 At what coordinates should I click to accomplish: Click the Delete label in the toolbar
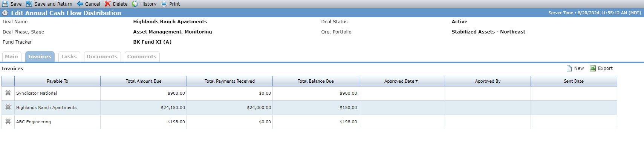[120, 4]
